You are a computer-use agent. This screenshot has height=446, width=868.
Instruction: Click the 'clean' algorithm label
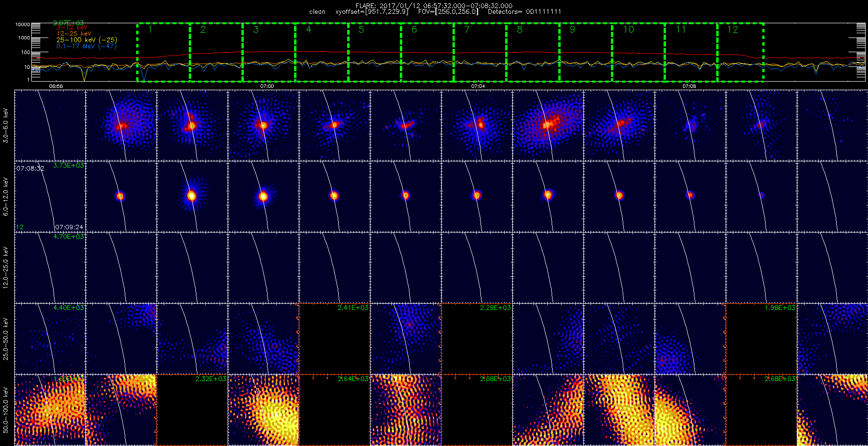[x=317, y=12]
